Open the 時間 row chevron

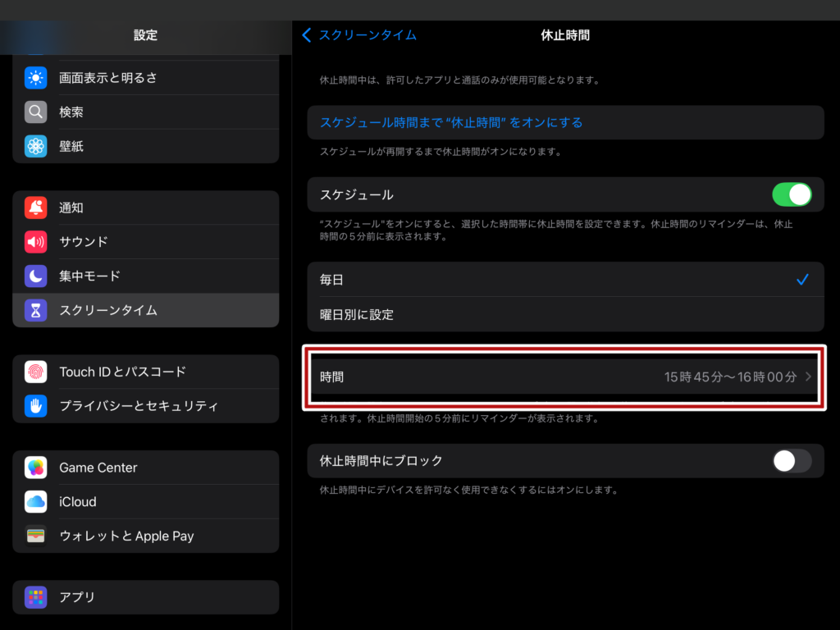pyautogui.click(x=807, y=377)
